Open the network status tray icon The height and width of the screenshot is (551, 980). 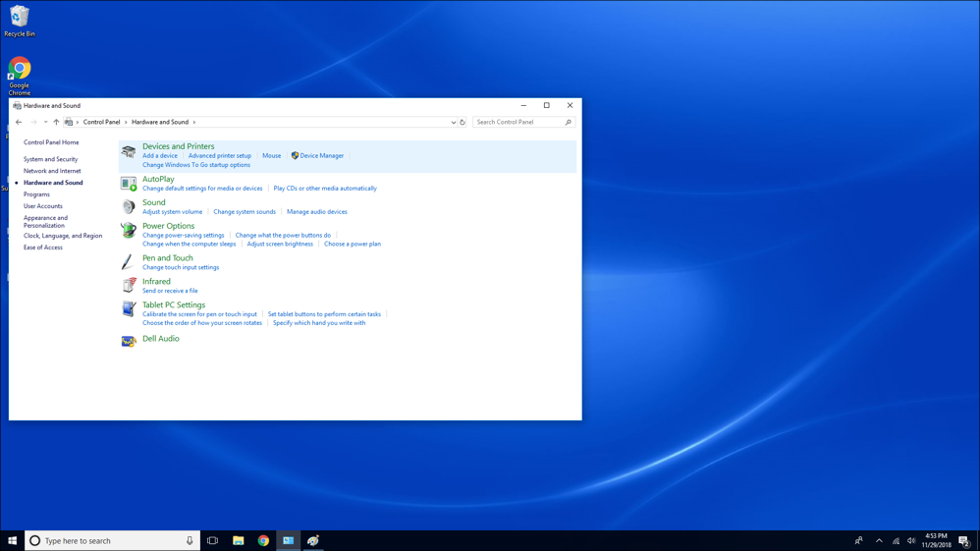click(896, 540)
